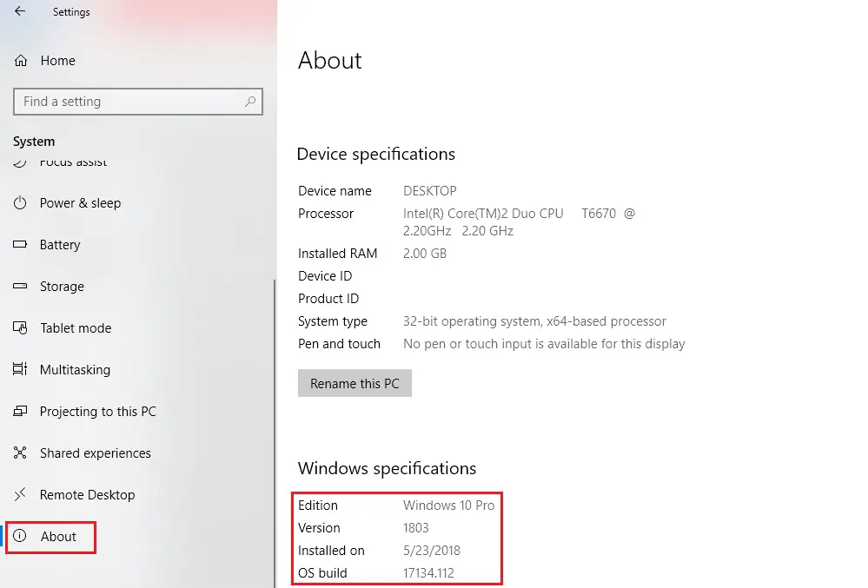Click the Projecting to this PC icon
Viewport: 868px width, 588px height.
pos(20,411)
